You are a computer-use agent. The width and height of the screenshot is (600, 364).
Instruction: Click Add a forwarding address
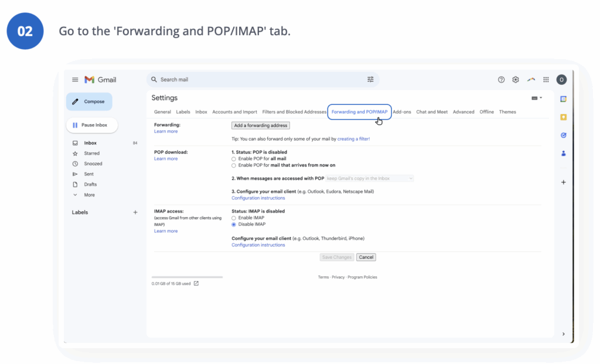260,125
